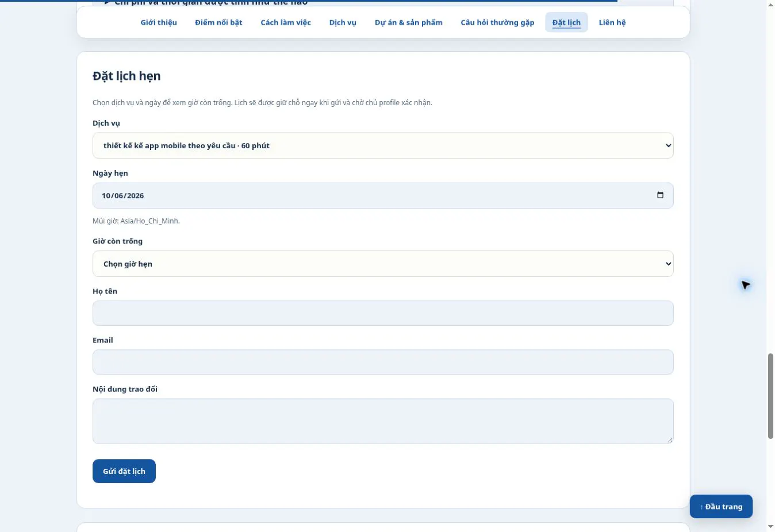The height and width of the screenshot is (532, 775).
Task: Click the Giờ còn trống label
Action: (x=117, y=241)
